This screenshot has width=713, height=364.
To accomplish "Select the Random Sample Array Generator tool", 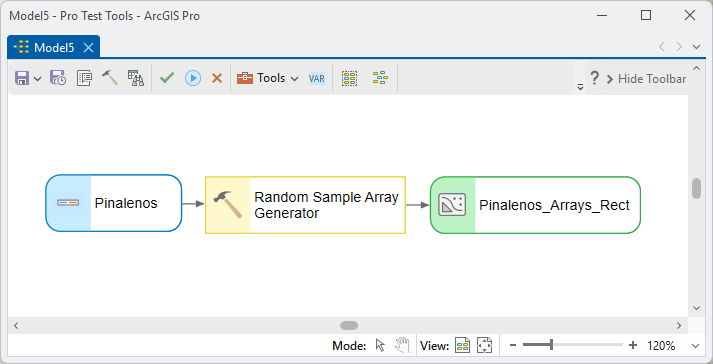I will coord(305,205).
